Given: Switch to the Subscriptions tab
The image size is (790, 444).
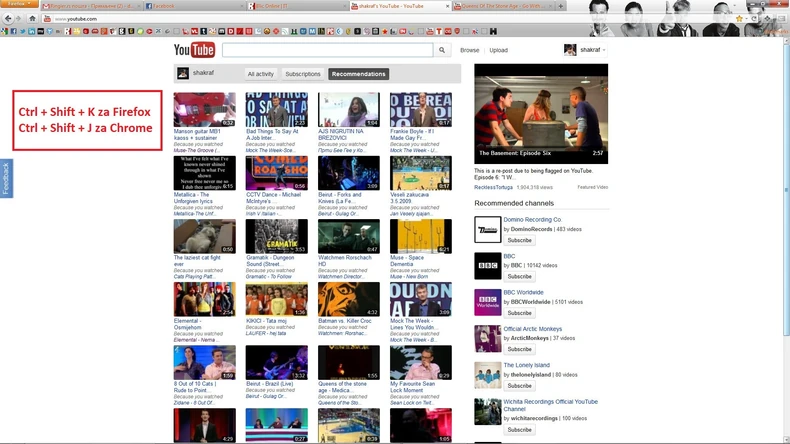Looking at the screenshot, I should point(303,74).
